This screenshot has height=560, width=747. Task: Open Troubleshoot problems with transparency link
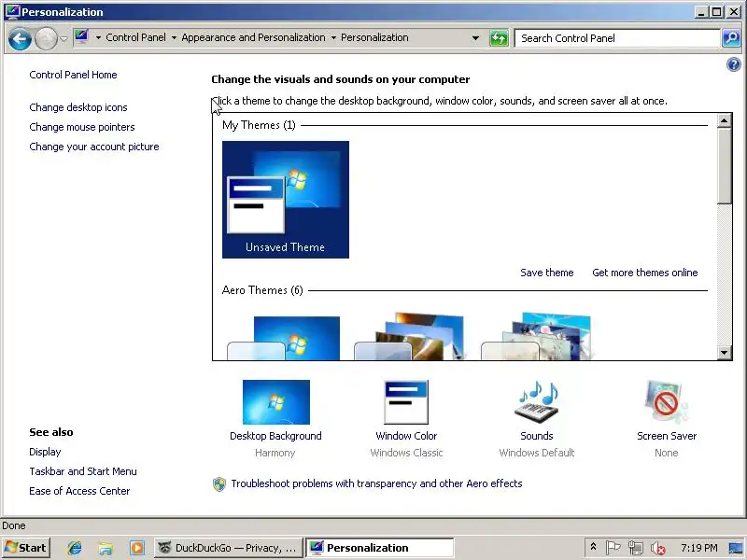pos(376,483)
